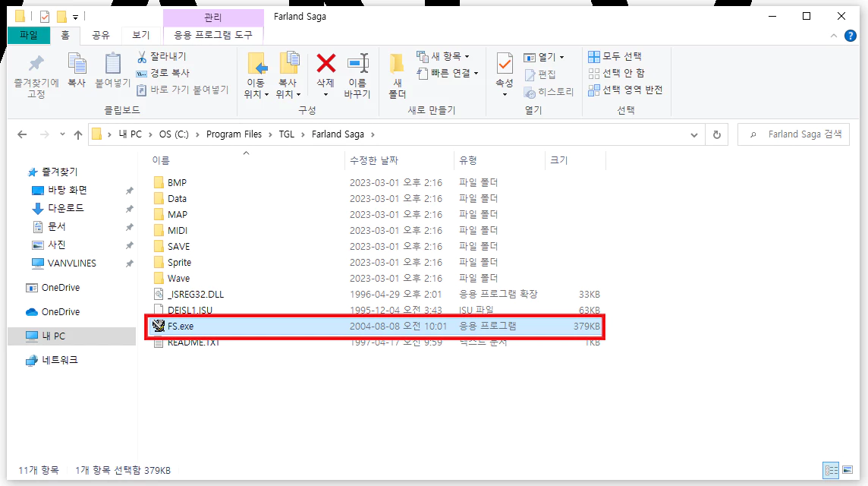Open address bar history dropdown arrow
Image resolution: width=868 pixels, height=486 pixels.
point(694,134)
